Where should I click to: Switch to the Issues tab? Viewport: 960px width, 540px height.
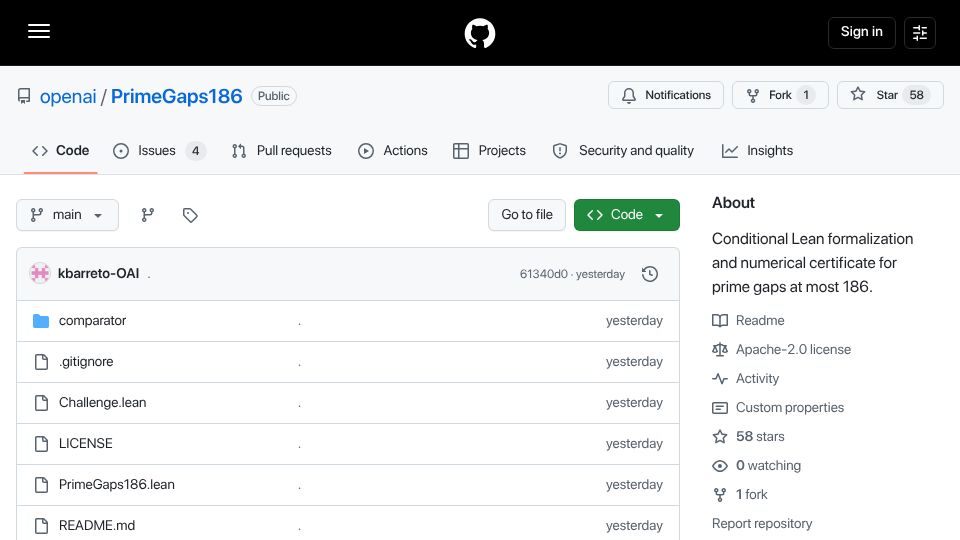159,151
